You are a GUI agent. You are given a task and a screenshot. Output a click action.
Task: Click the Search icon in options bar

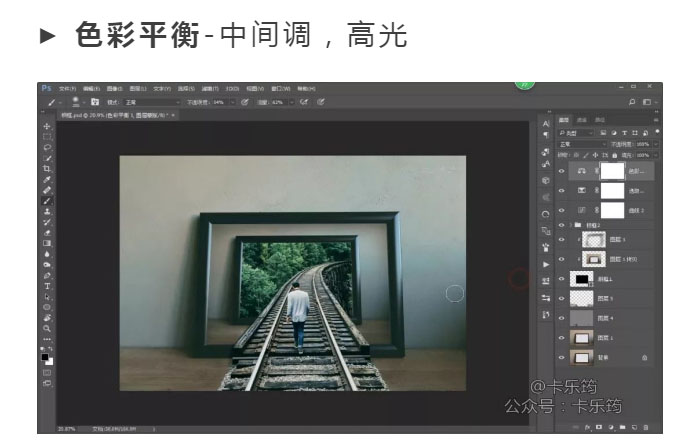point(632,102)
